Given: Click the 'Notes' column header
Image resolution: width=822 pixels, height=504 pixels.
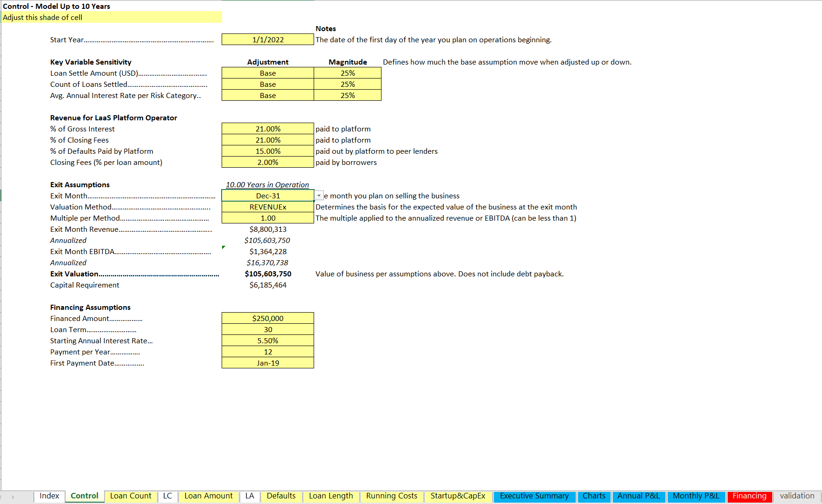Looking at the screenshot, I should click(x=325, y=28).
